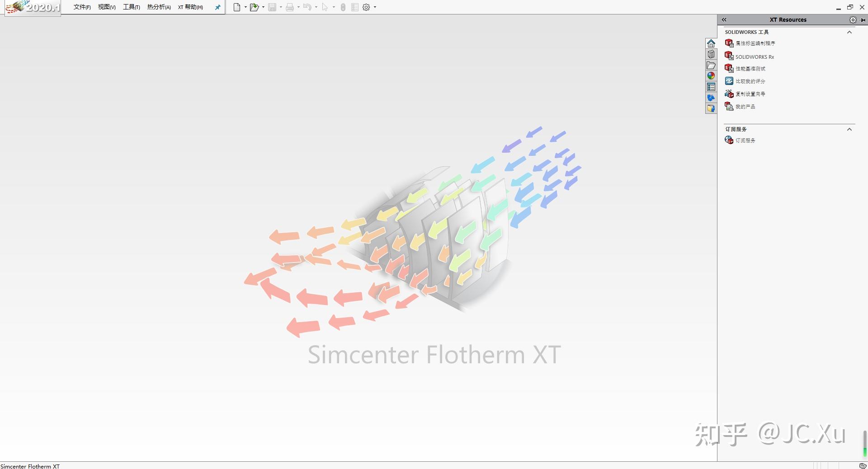The width and height of the screenshot is (868, 469).
Task: Open the XT 帮助(H) menu
Action: click(x=190, y=7)
